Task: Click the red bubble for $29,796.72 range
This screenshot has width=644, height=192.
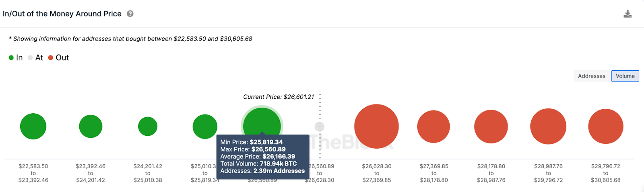Action: (605, 127)
